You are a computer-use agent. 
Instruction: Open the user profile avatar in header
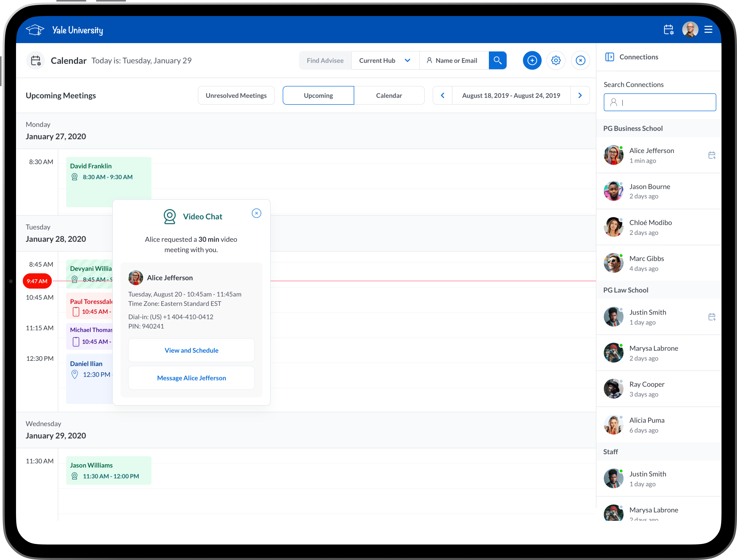click(x=690, y=30)
